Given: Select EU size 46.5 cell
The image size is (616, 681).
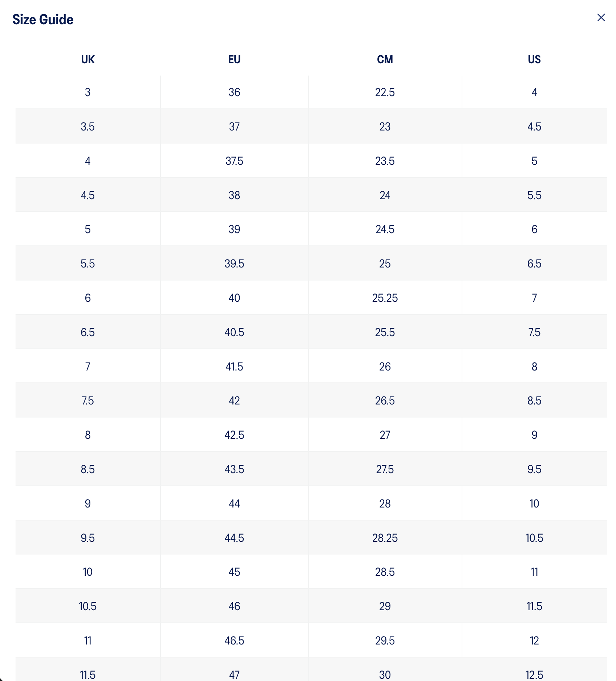Looking at the screenshot, I should [x=234, y=641].
